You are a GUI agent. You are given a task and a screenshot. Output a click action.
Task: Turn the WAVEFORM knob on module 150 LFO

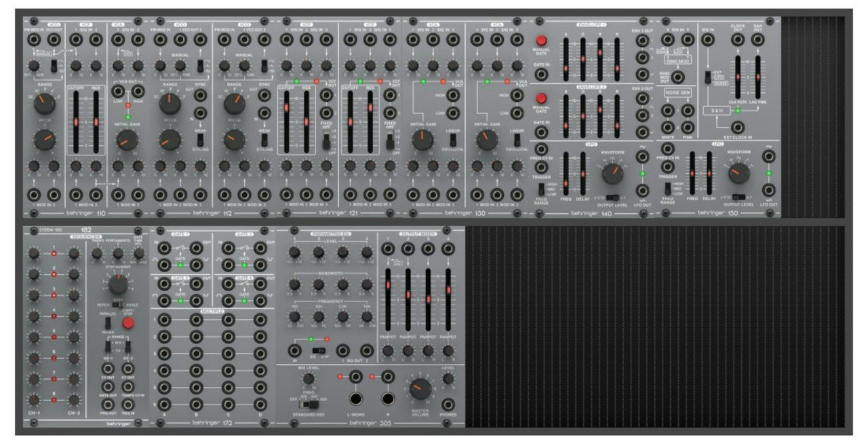[737, 173]
